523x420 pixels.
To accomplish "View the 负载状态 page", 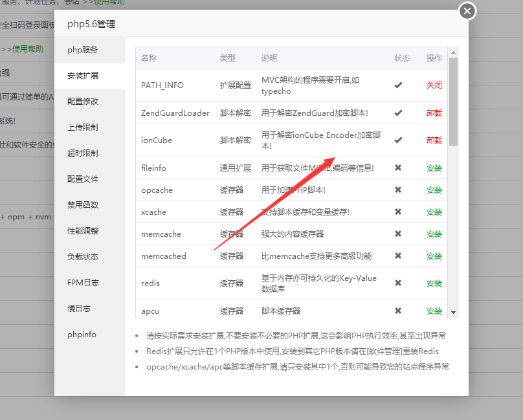I will click(x=83, y=256).
